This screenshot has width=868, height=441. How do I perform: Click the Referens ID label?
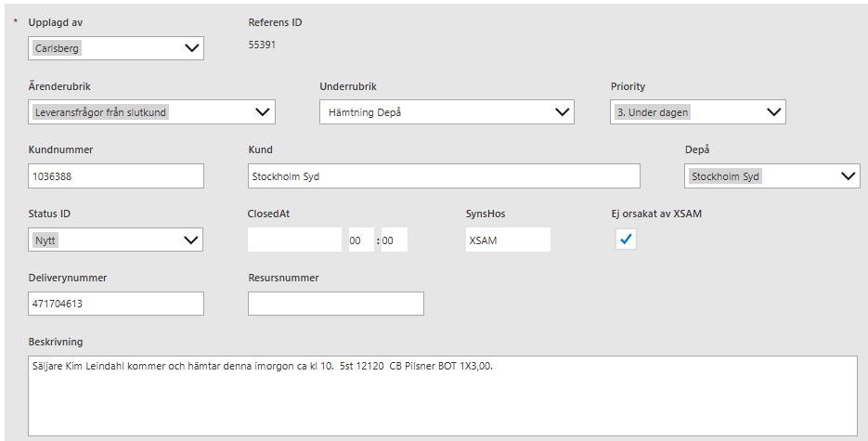275,22
